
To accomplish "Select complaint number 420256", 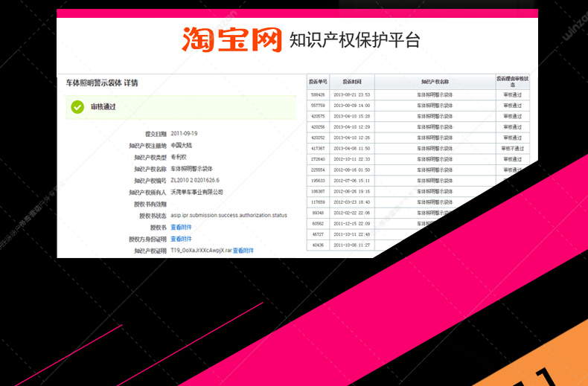I will tap(318, 127).
